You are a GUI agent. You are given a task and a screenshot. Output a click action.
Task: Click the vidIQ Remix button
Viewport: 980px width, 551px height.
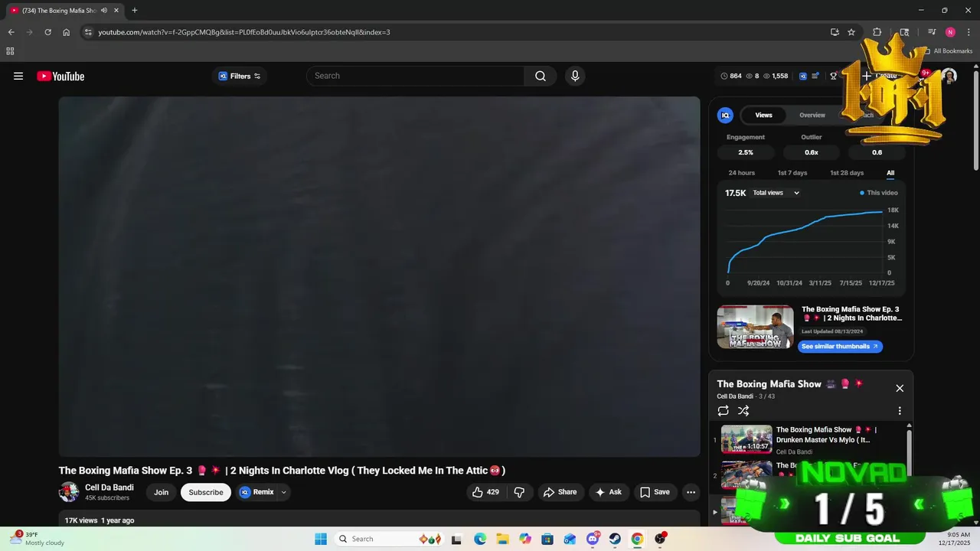[256, 492]
